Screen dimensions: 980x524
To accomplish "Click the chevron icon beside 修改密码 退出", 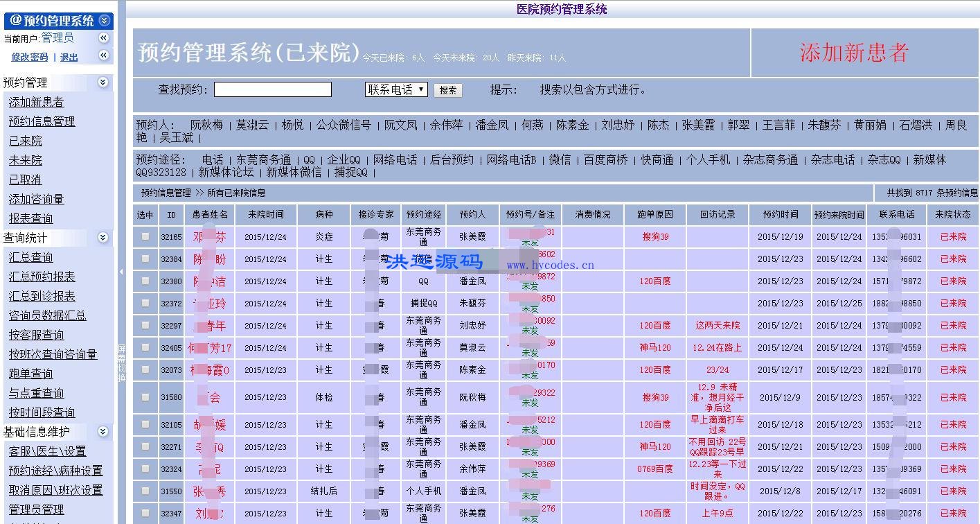I will coord(104,55).
